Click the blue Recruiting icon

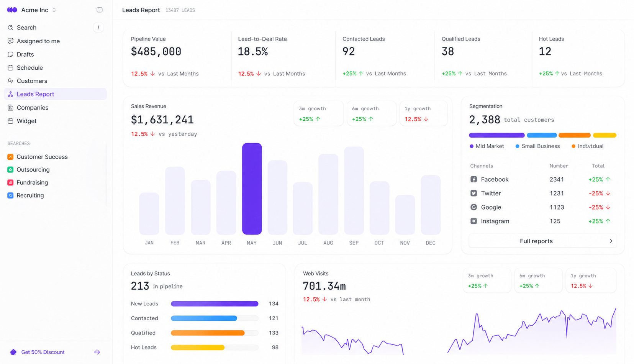click(10, 195)
